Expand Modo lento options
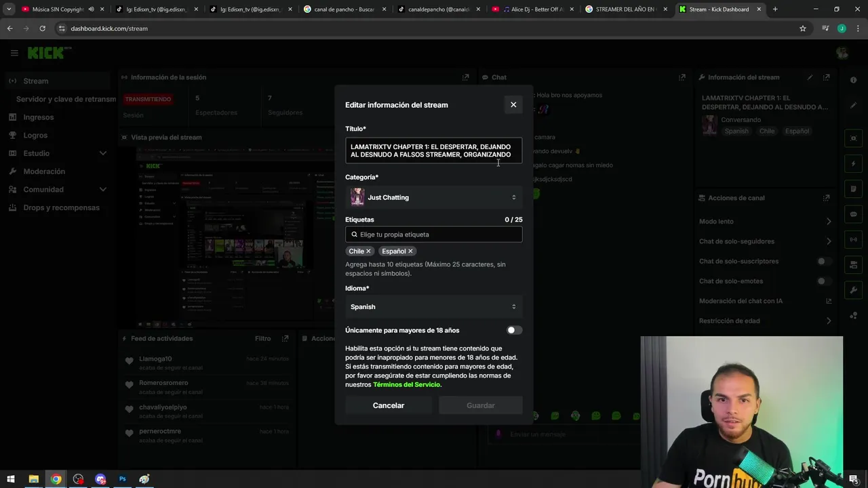 [828, 222]
